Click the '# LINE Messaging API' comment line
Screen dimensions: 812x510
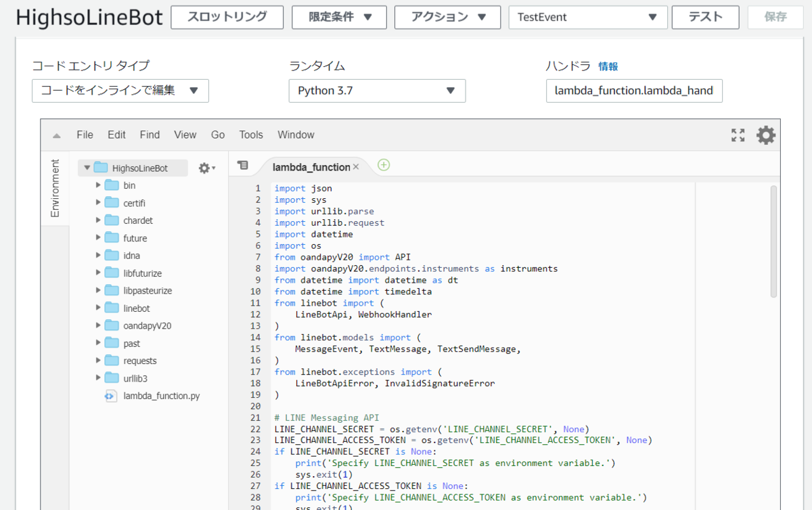point(327,418)
